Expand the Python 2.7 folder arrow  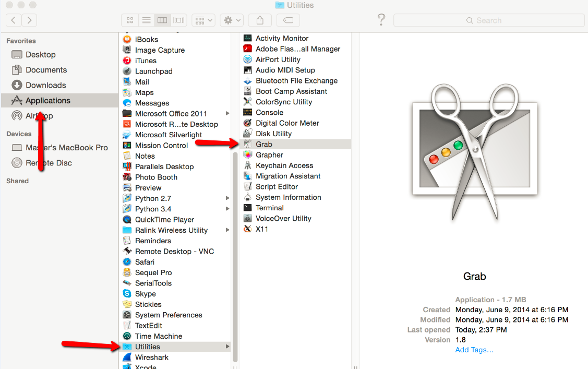point(227,198)
